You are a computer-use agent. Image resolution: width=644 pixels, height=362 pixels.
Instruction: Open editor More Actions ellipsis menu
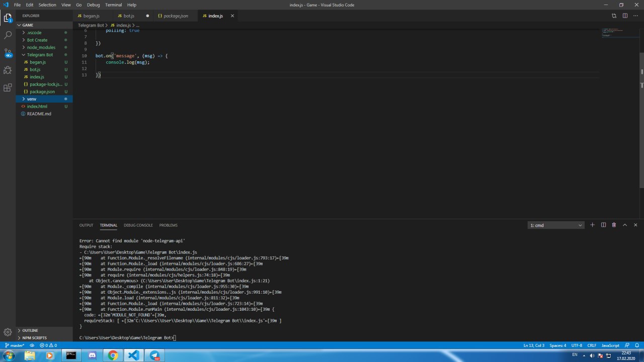point(636,16)
